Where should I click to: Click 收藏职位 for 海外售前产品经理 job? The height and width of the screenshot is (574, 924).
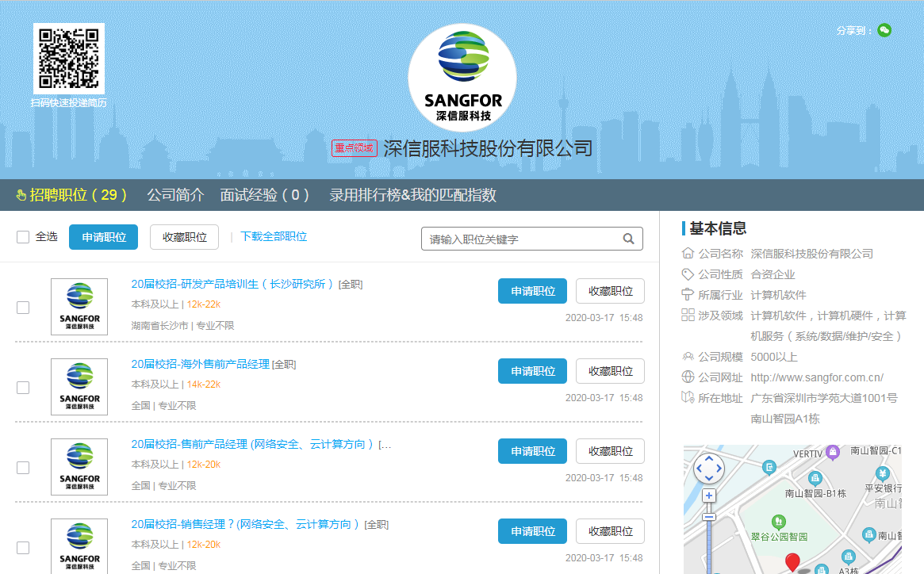610,371
